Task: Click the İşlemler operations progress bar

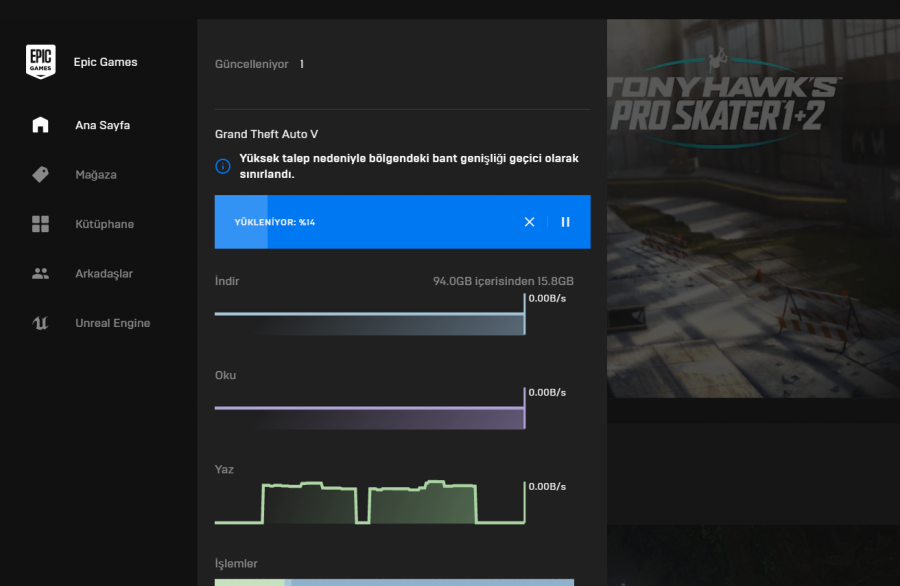Action: click(x=394, y=582)
